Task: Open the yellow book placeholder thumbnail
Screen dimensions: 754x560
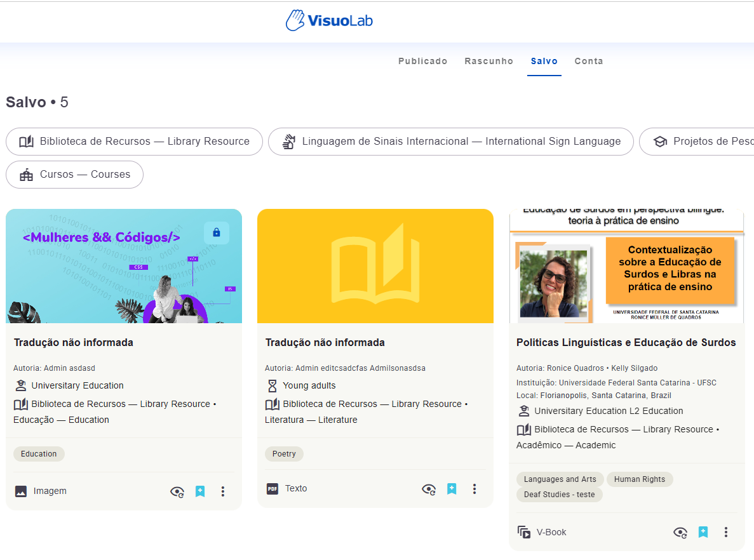Action: [375, 266]
